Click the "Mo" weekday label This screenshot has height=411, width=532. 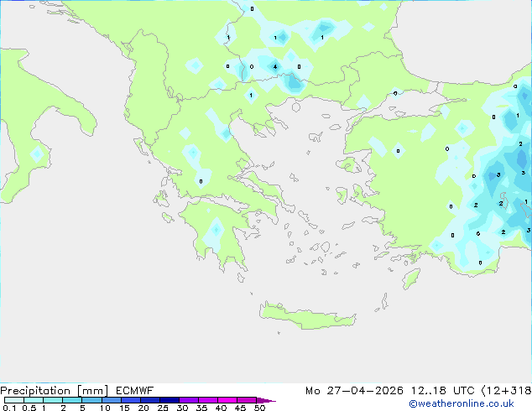[312, 391]
